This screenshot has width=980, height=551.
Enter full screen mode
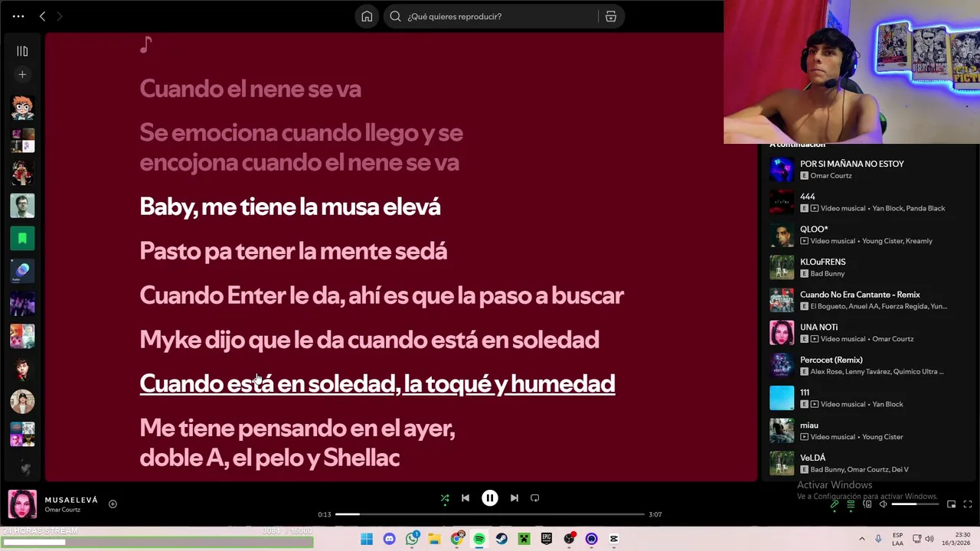coord(968,504)
